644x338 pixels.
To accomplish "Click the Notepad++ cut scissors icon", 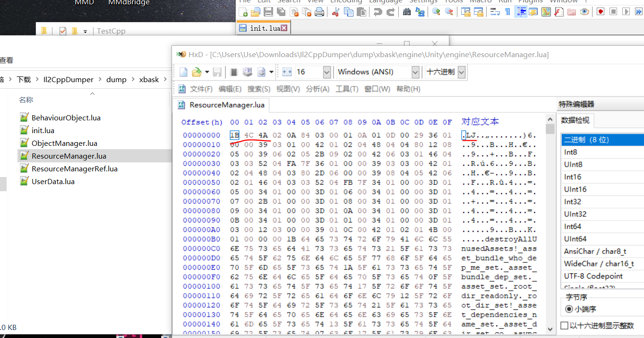I will [335, 12].
